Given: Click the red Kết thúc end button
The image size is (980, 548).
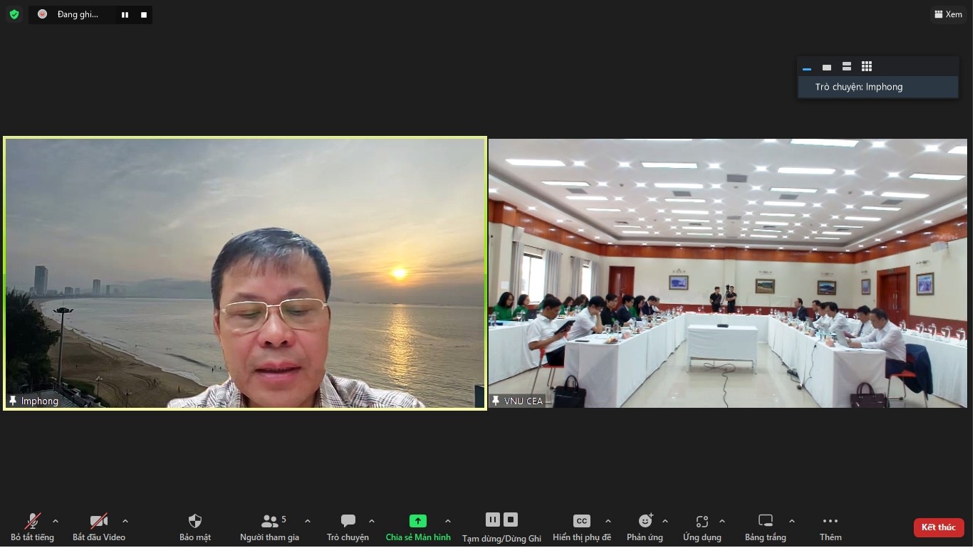Looking at the screenshot, I should (938, 527).
